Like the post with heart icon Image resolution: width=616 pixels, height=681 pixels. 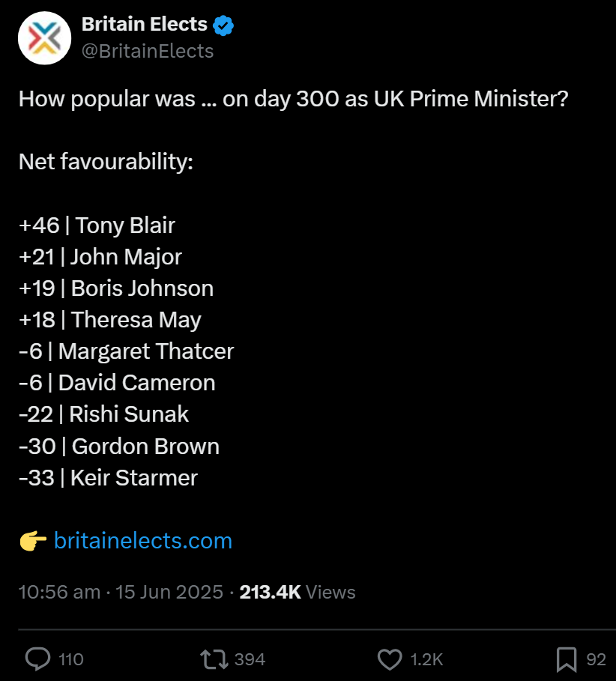pos(390,659)
